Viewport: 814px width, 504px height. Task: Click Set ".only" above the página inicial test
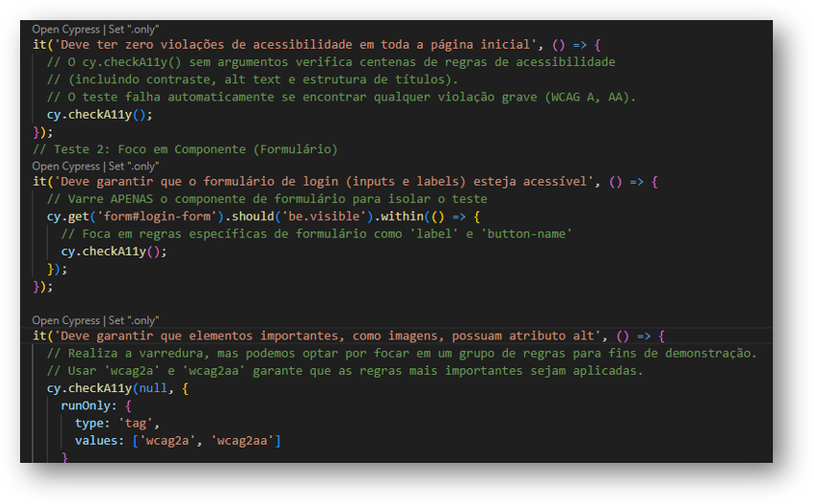pos(133,30)
